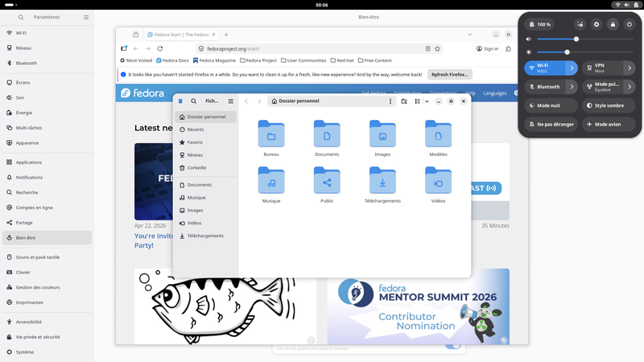Open the Vidéos folder icon

(x=438, y=180)
